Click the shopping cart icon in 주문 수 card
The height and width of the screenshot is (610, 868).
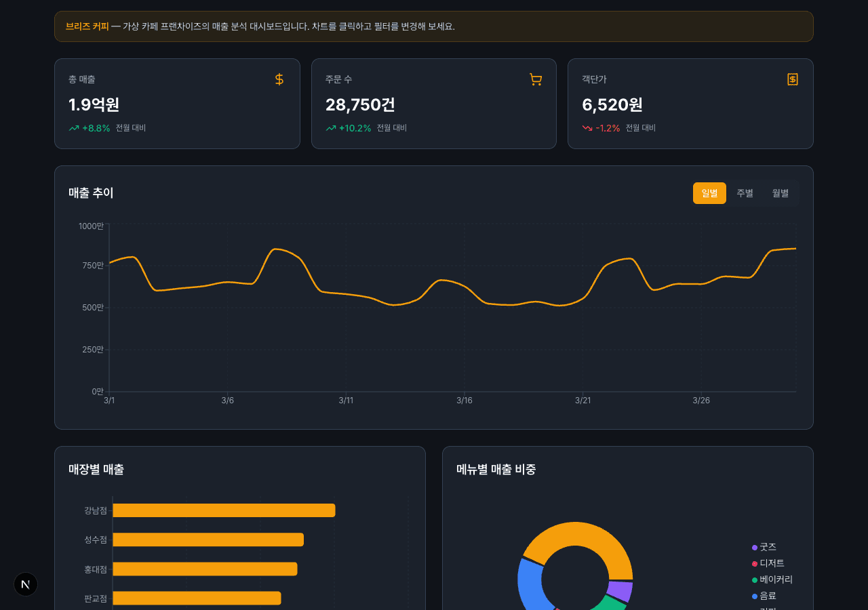pyautogui.click(x=536, y=79)
